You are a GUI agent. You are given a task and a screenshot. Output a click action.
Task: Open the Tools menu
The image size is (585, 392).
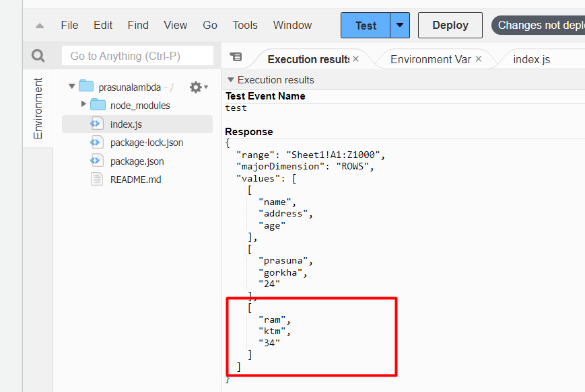[x=244, y=25]
